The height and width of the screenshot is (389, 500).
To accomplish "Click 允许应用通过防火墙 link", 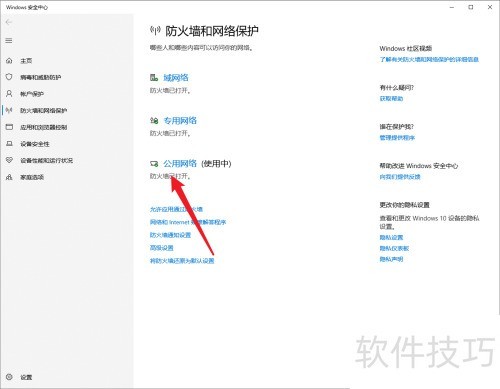I will tap(176, 209).
